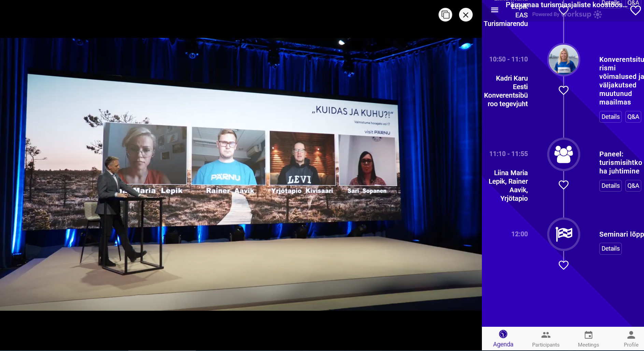The width and height of the screenshot is (644, 351).
Task: Toggle the heart icon in the header
Action: tap(635, 11)
